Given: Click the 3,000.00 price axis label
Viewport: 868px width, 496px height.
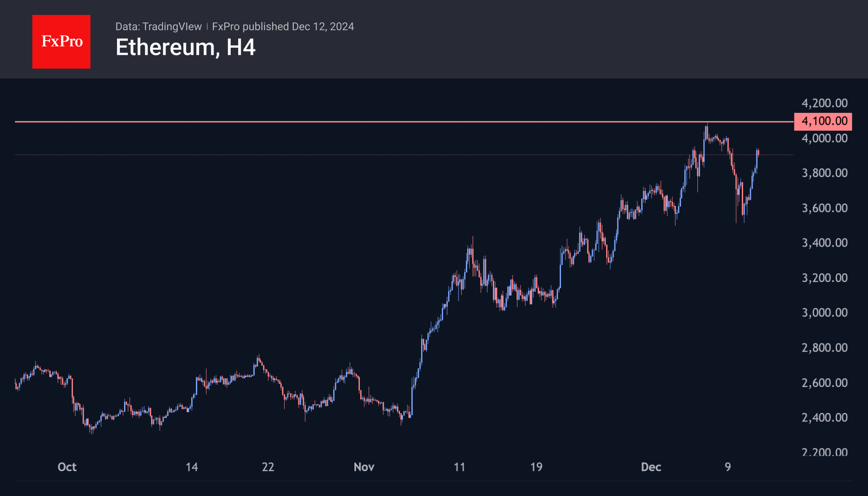Looking at the screenshot, I should 824,312.
